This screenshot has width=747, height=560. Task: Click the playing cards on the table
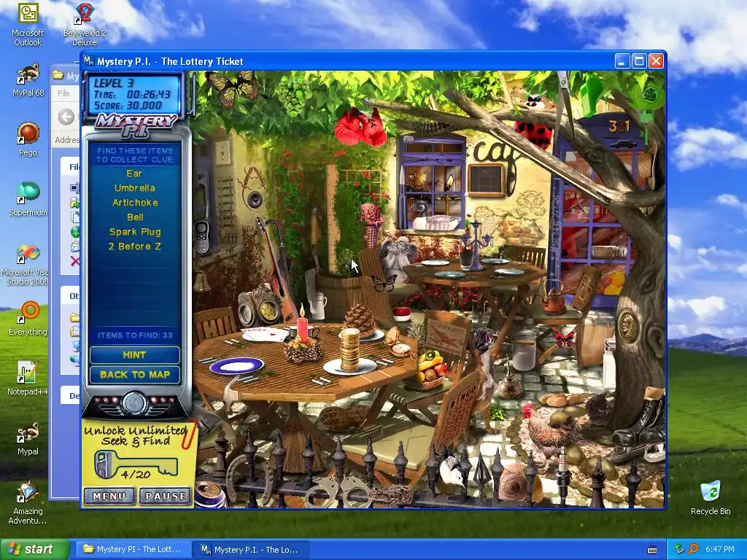pyautogui.click(x=264, y=334)
